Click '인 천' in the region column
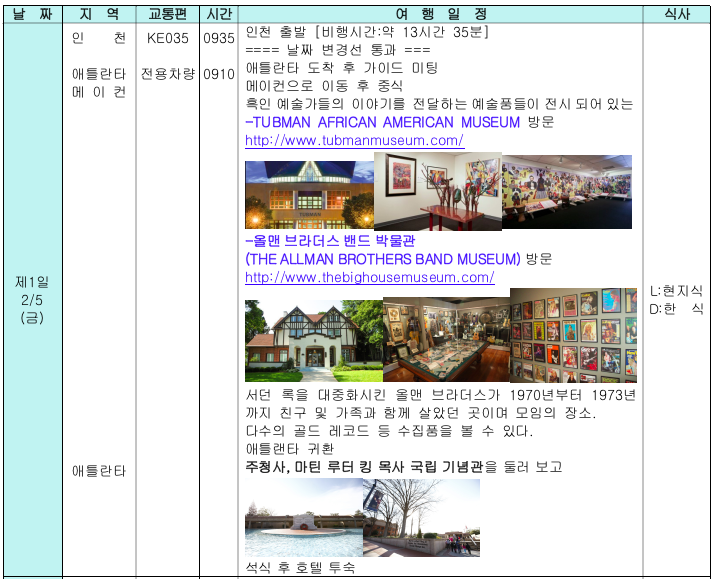 coord(99,38)
